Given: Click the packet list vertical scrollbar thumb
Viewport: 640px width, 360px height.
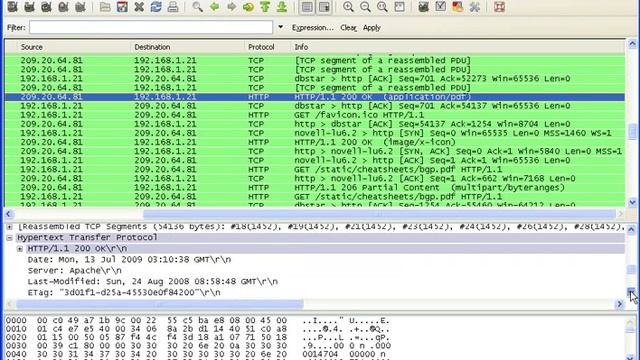Looking at the screenshot, I should click(632, 131).
